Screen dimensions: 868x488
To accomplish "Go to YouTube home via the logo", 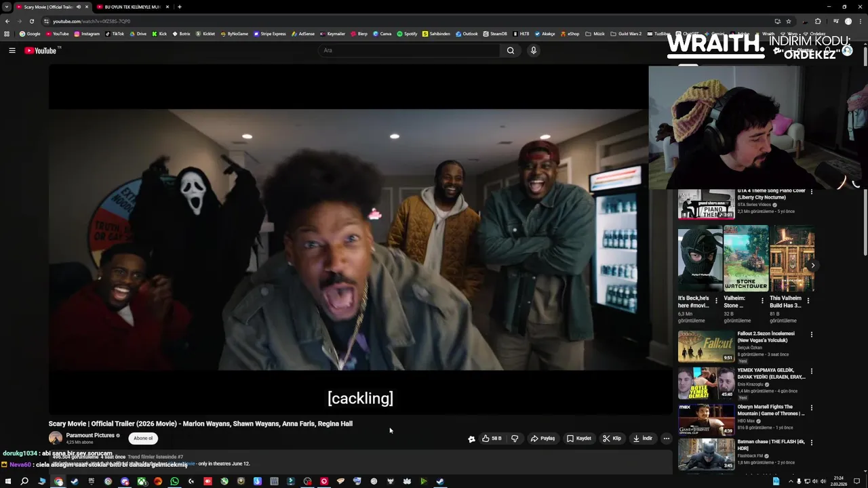I will tap(41, 50).
